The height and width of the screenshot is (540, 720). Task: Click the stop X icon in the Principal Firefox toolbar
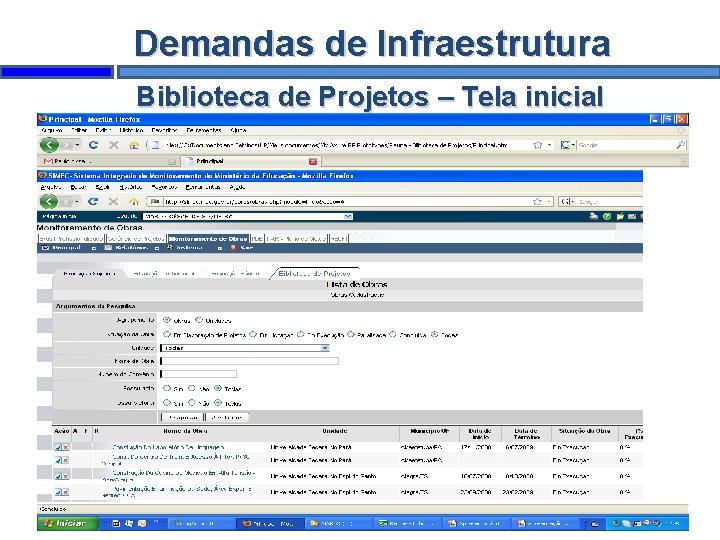(x=113, y=145)
